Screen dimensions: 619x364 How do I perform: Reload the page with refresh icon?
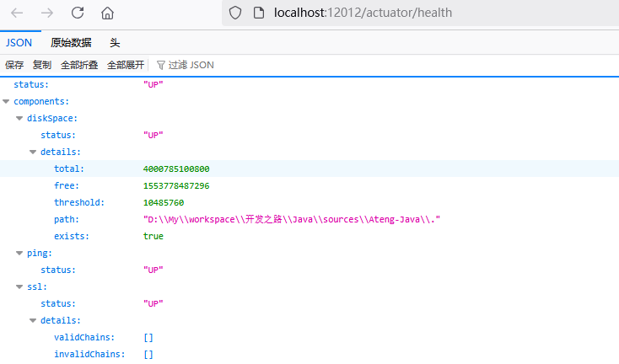point(78,13)
